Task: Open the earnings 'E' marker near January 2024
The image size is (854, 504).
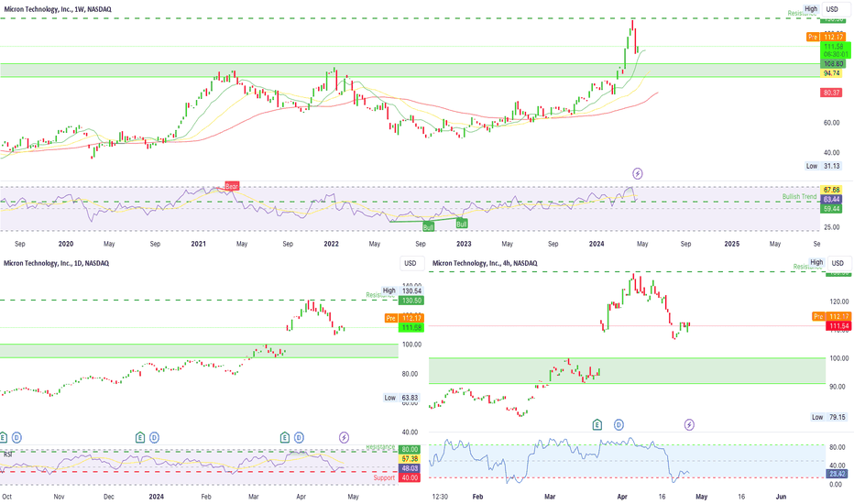Action: coord(140,437)
